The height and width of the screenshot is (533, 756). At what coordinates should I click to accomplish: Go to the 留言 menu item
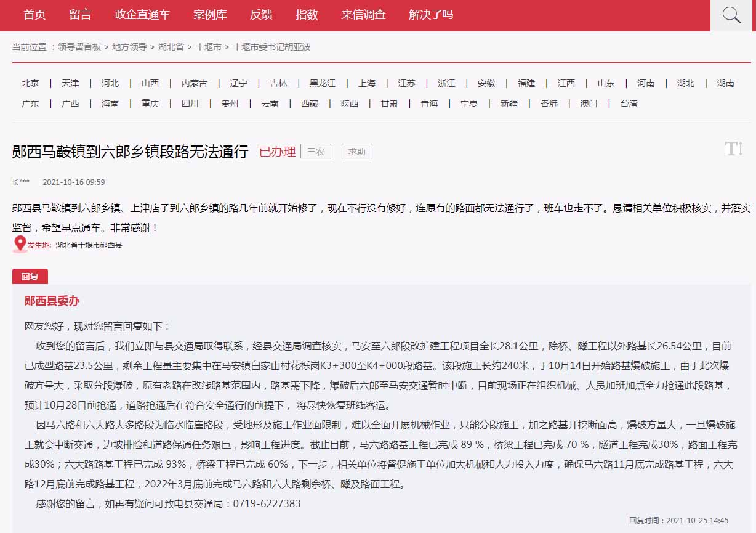pos(80,15)
